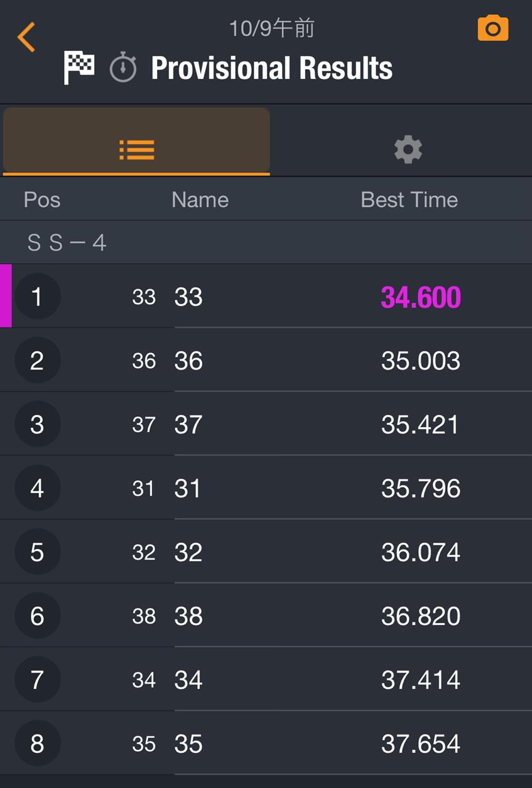The height and width of the screenshot is (788, 532).
Task: Switch to the results list tab
Action: pyautogui.click(x=136, y=141)
